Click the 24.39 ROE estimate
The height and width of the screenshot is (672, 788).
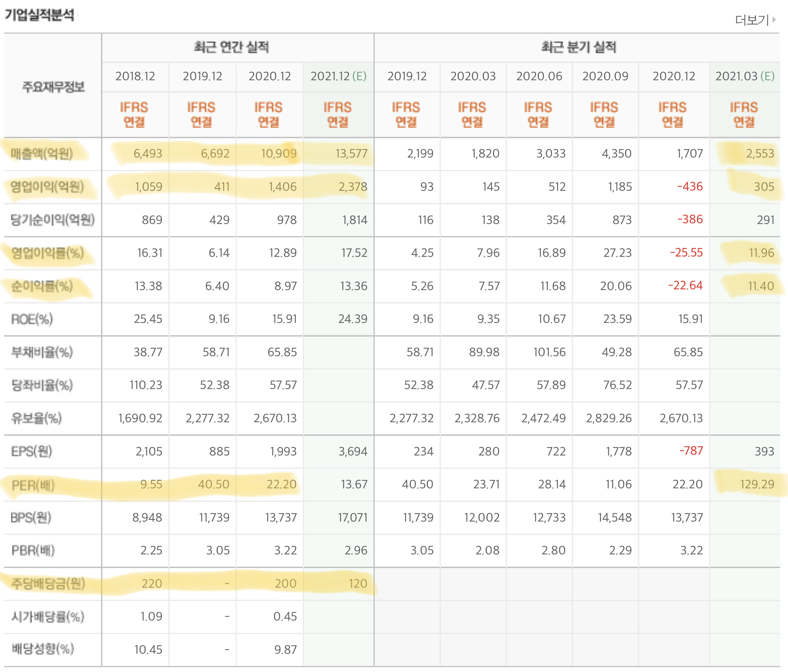353,319
